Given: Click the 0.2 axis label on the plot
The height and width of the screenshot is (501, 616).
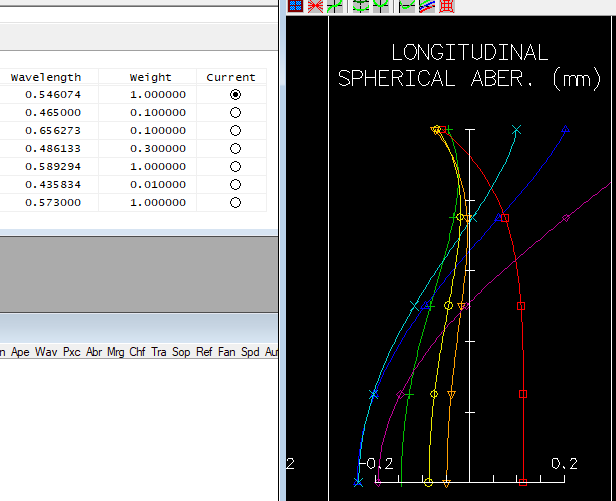Looking at the screenshot, I should (x=564, y=464).
